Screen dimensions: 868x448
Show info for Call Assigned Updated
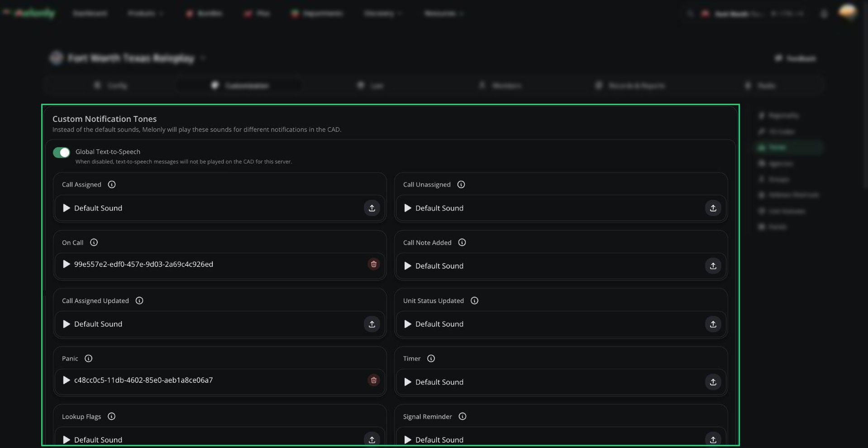tap(139, 300)
